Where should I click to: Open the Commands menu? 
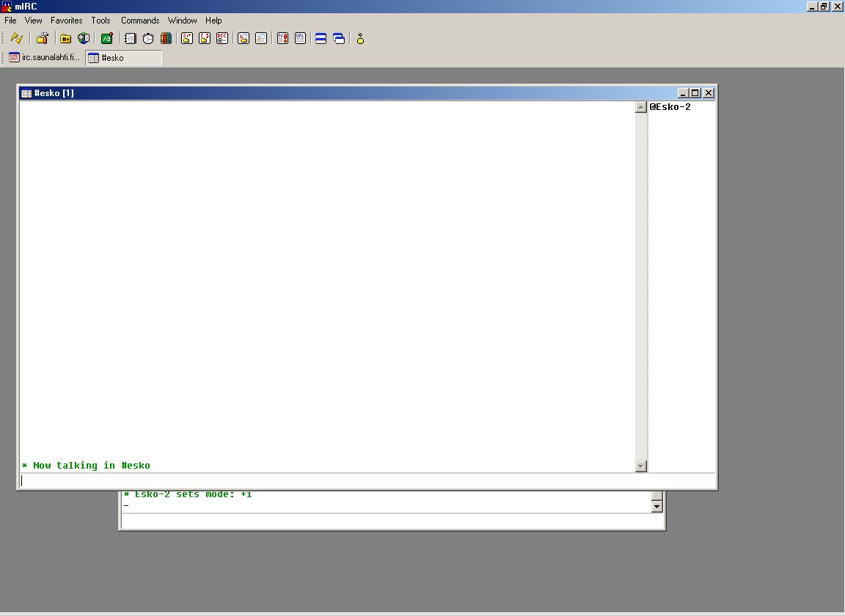click(x=140, y=21)
